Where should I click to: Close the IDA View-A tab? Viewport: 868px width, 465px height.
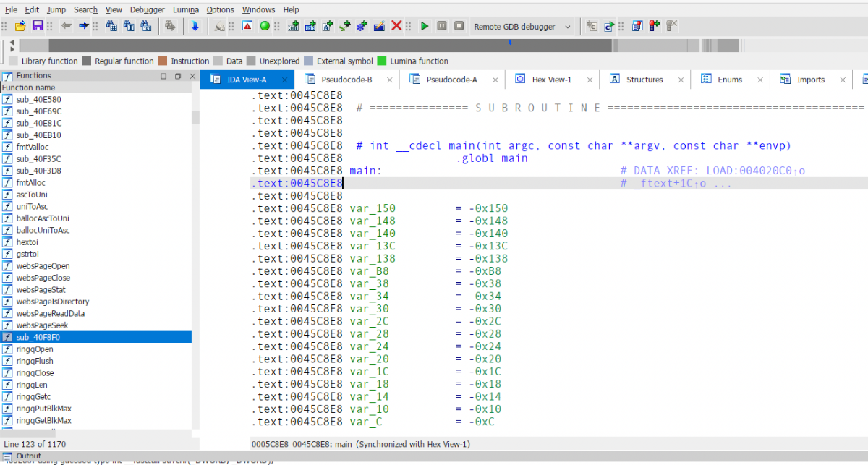coord(284,80)
